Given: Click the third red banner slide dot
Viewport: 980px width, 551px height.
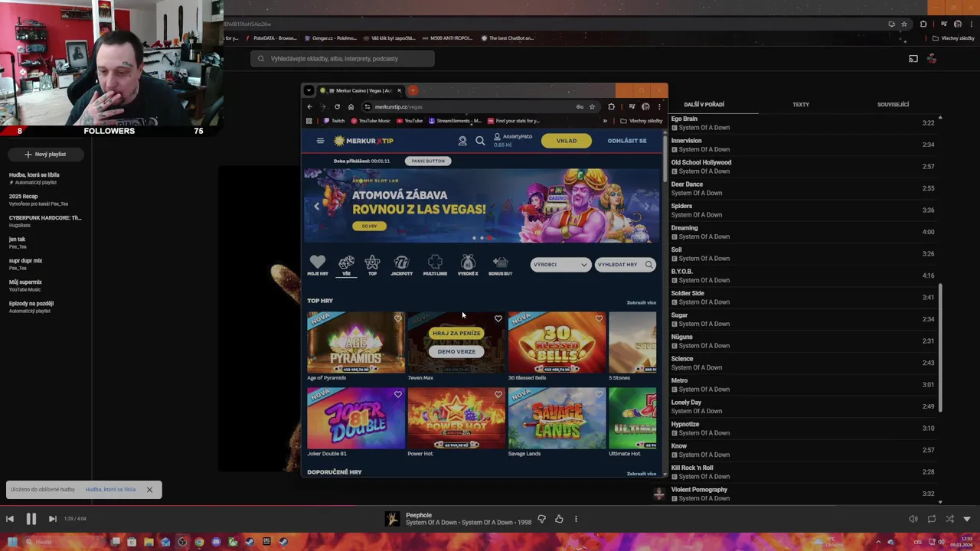Looking at the screenshot, I should click(490, 238).
